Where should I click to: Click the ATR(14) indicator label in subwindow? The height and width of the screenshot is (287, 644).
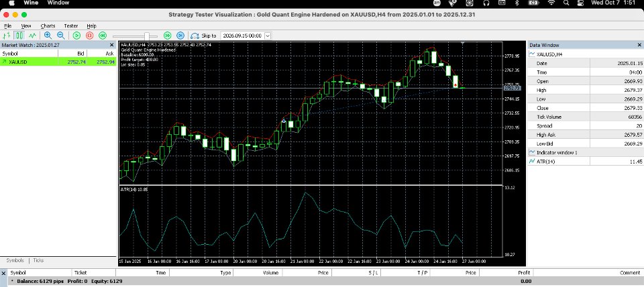click(134, 189)
